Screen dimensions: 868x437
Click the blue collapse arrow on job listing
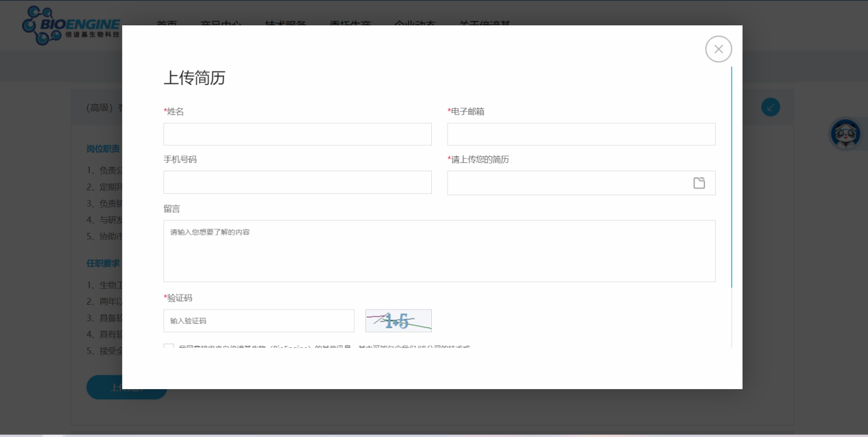point(771,107)
